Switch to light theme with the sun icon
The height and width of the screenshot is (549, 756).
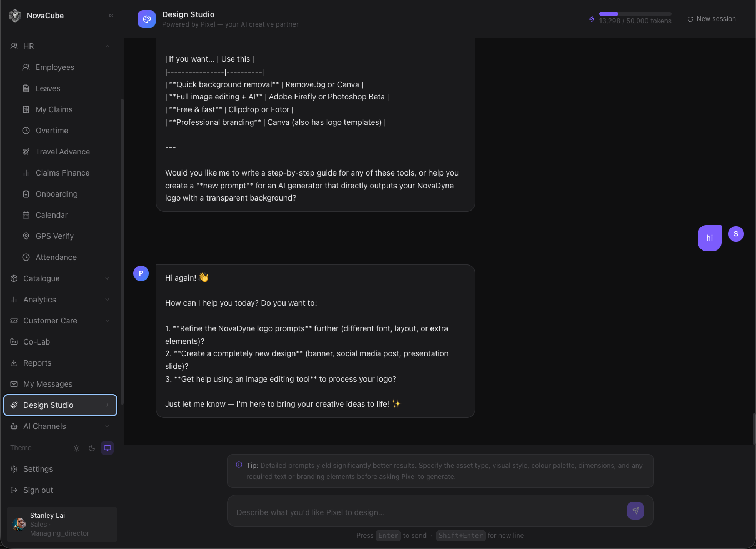tap(76, 448)
